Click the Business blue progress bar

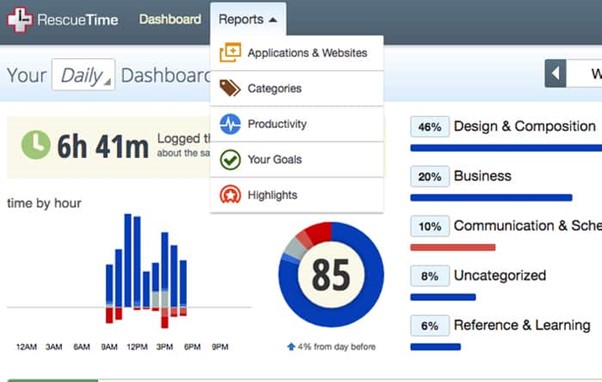[x=491, y=198]
